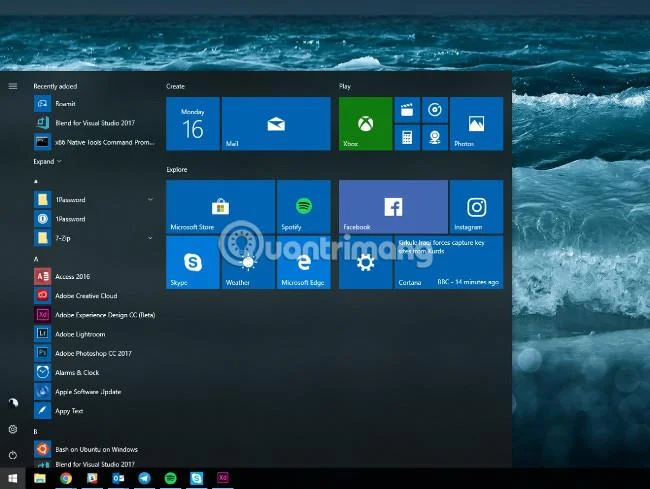Image resolution: width=650 pixels, height=489 pixels.
Task: Open the user account icon in Start sidebar
Action: click(x=13, y=402)
